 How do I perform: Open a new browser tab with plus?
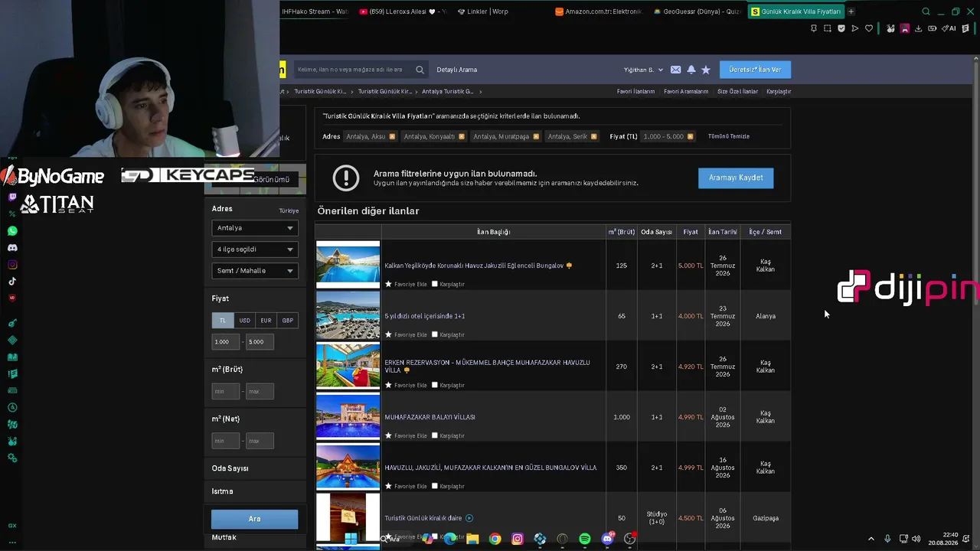[x=851, y=11]
